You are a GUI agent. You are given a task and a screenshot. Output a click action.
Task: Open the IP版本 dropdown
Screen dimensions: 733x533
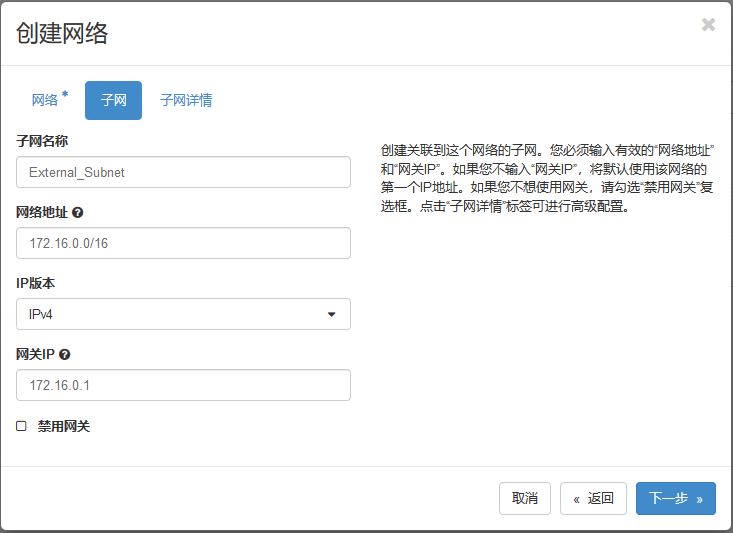(x=183, y=314)
